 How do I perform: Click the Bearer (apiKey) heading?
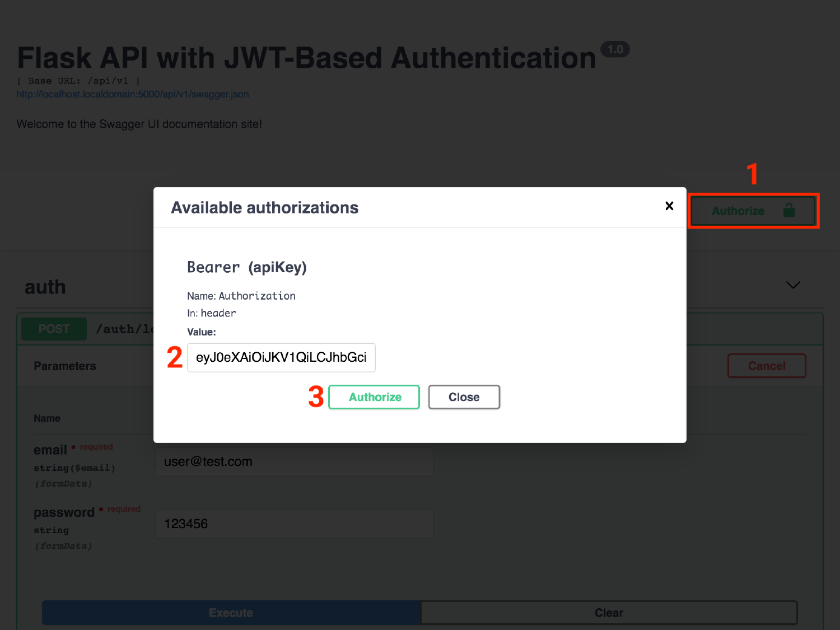[x=247, y=267]
